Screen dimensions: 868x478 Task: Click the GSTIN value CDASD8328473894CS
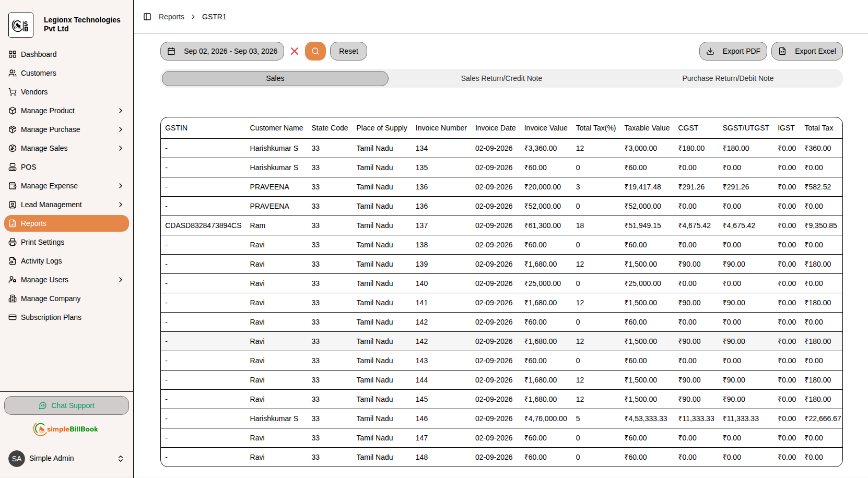[x=203, y=225]
